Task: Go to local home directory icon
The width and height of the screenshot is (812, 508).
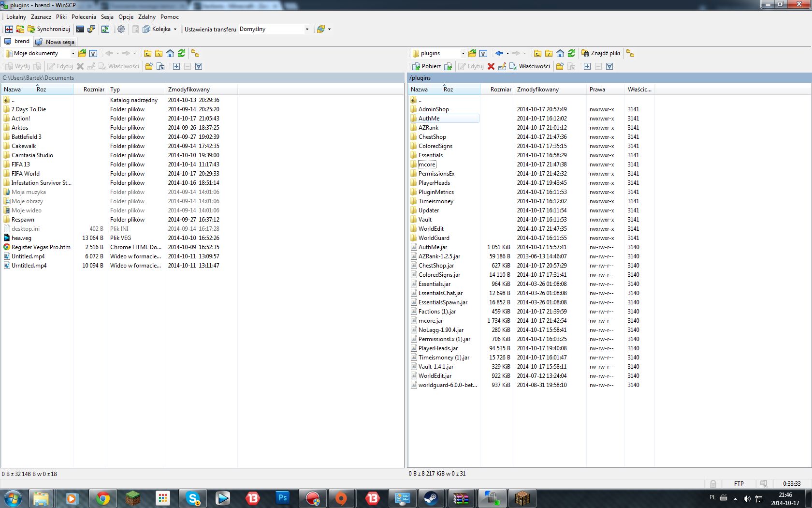Action: point(170,53)
